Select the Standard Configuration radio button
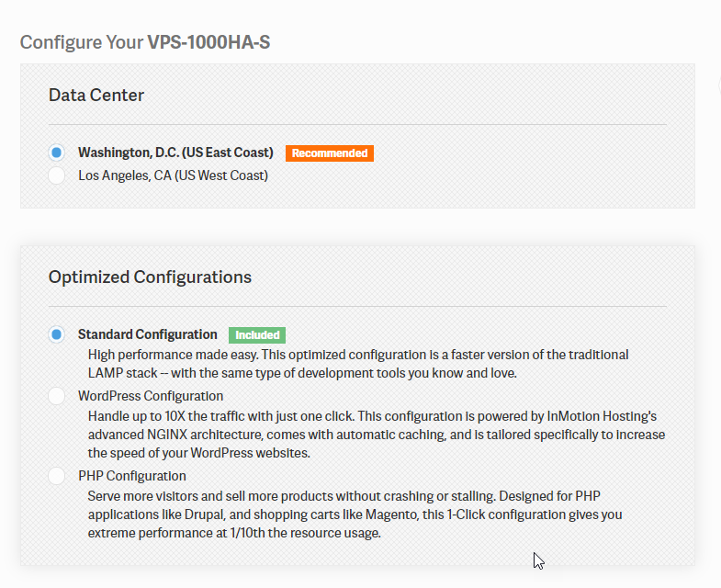 (x=57, y=334)
